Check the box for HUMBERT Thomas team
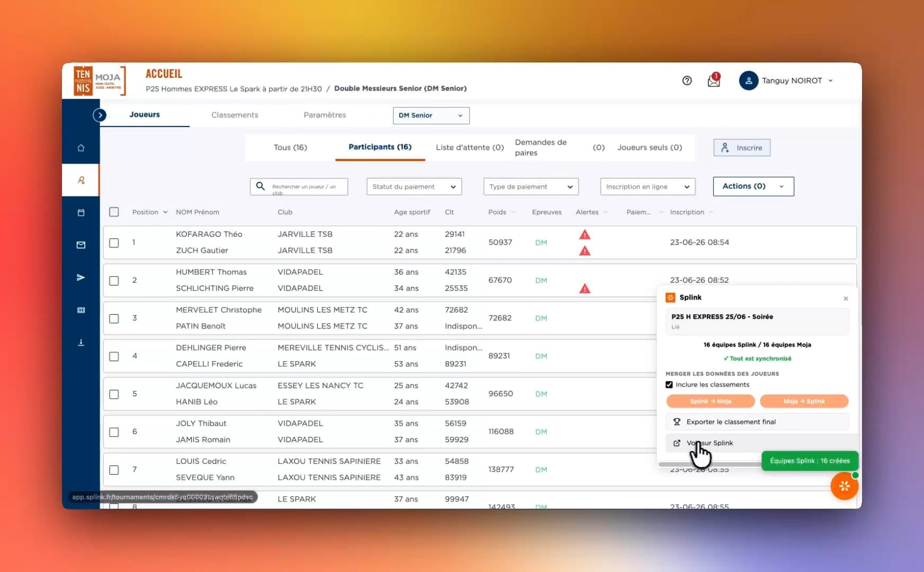 114,281
